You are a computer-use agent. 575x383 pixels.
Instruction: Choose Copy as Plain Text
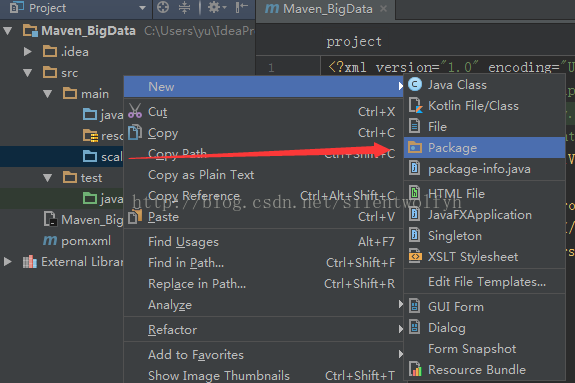[x=264, y=175]
